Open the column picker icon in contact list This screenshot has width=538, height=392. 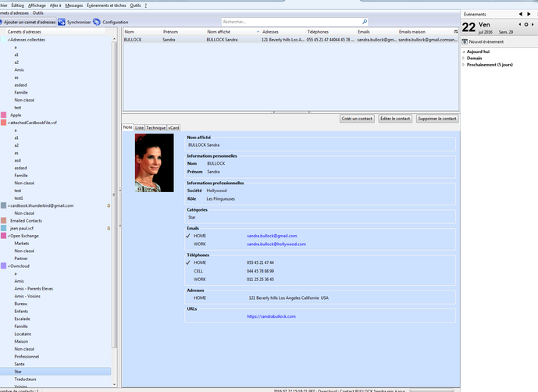click(456, 31)
